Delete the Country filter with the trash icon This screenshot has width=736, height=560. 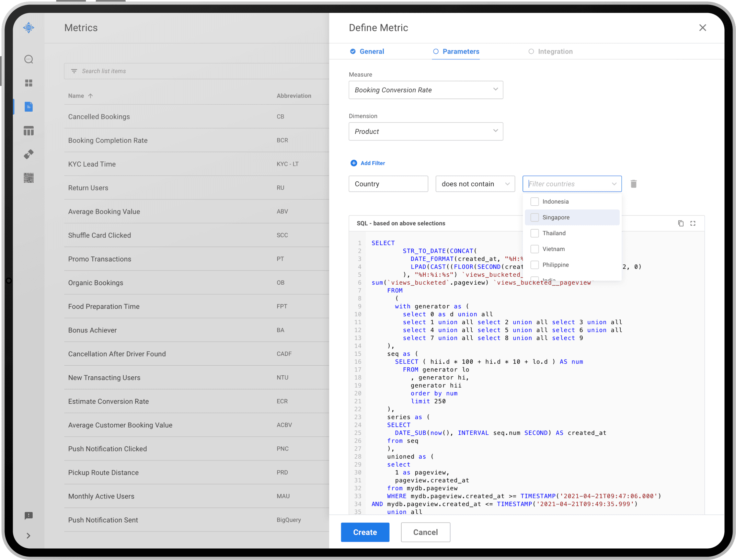(x=634, y=184)
